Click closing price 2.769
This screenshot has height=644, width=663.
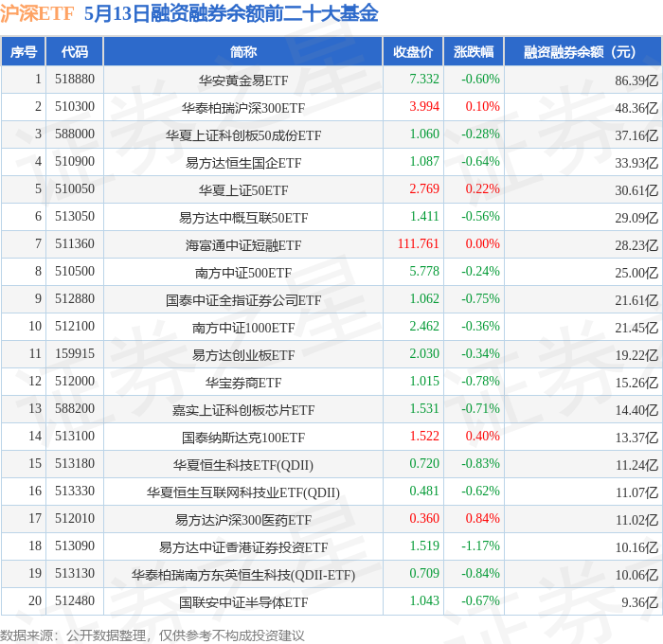424,189
